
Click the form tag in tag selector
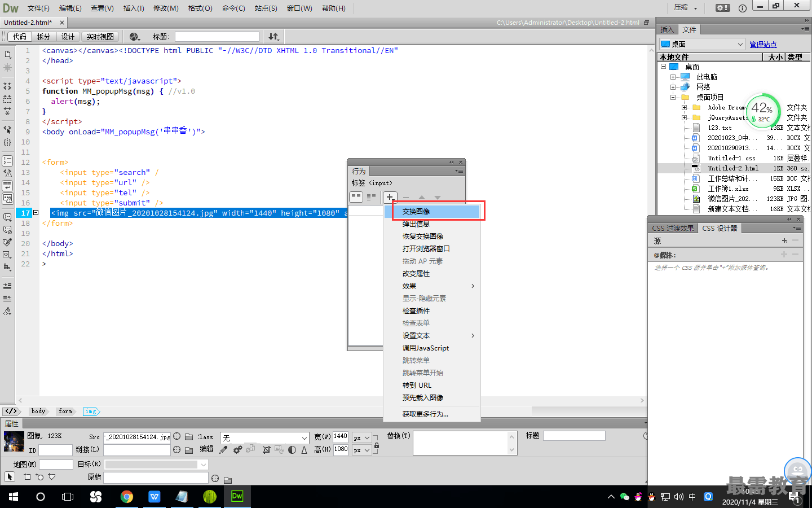pyautogui.click(x=65, y=411)
